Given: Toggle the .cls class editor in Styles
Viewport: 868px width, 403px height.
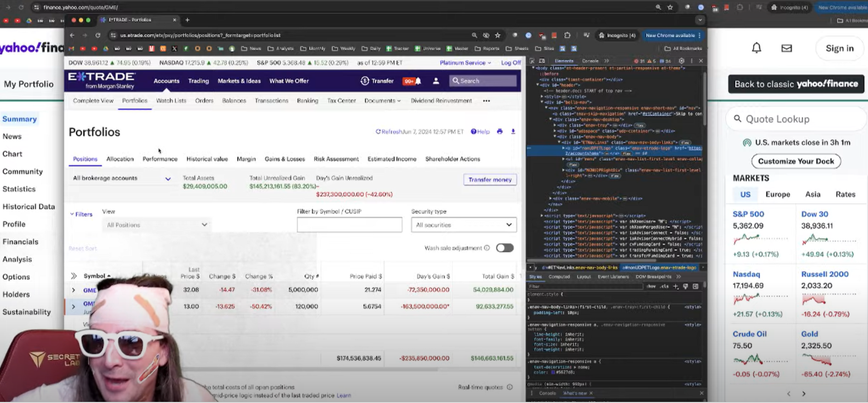Looking at the screenshot, I should [x=664, y=287].
